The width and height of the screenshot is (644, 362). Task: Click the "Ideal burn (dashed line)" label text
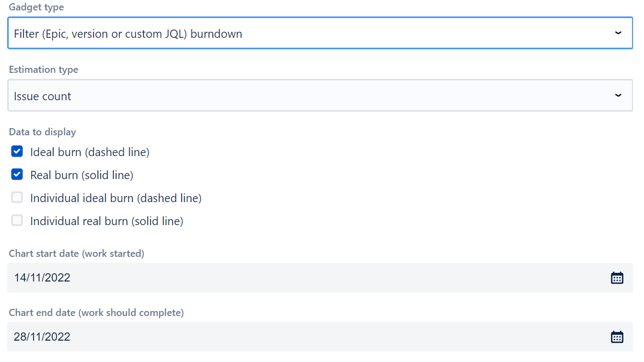click(90, 152)
